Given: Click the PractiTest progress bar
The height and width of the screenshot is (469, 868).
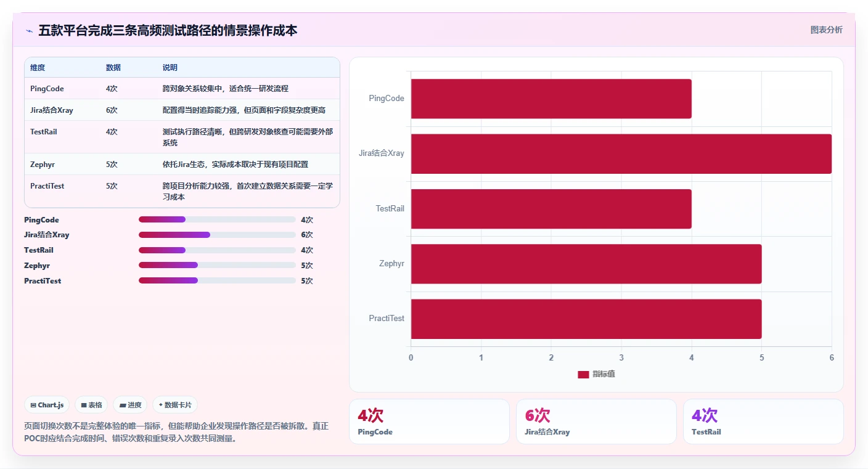Looking at the screenshot, I should (217, 280).
